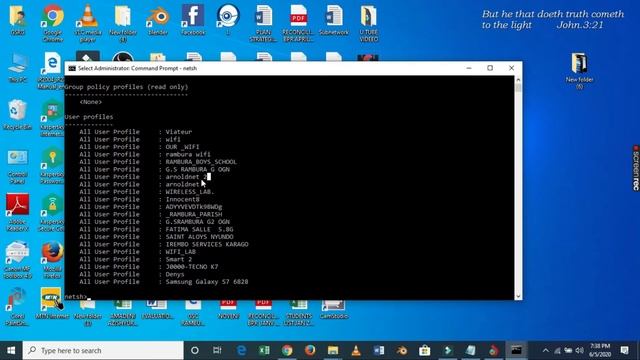Open Task View from the taskbar
The image size is (640, 360).
[x=217, y=350]
